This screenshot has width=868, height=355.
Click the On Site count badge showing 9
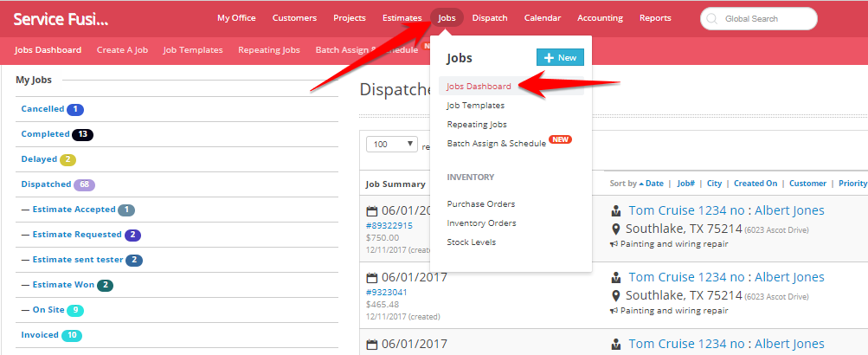[75, 310]
